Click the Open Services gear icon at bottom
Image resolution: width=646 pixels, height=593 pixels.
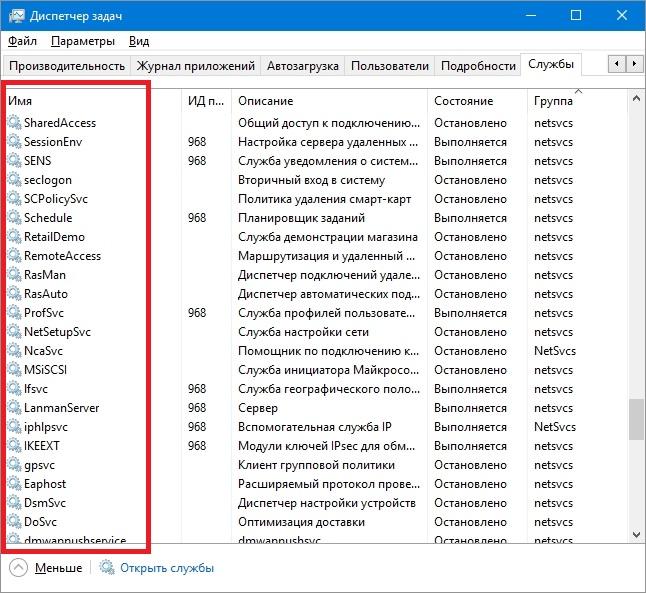tap(107, 567)
